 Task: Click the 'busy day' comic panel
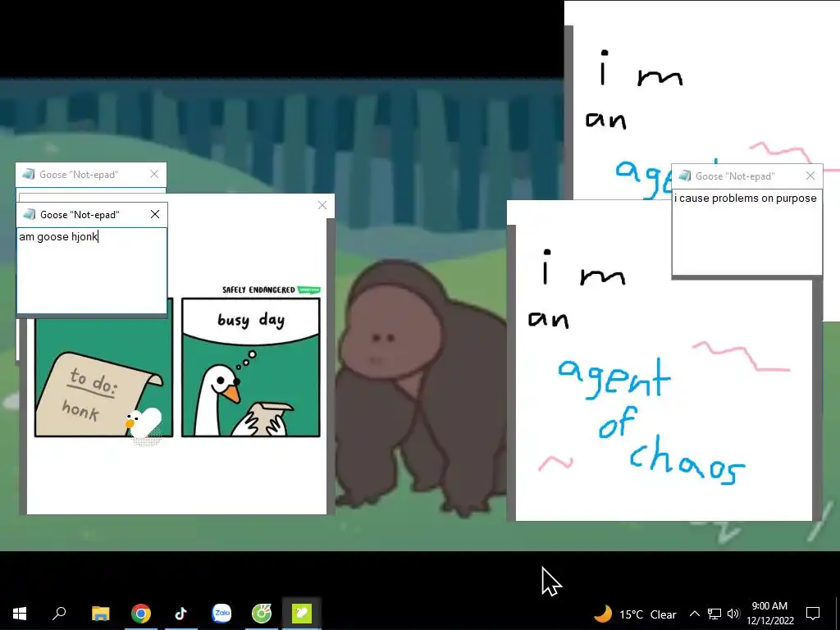pyautogui.click(x=251, y=367)
